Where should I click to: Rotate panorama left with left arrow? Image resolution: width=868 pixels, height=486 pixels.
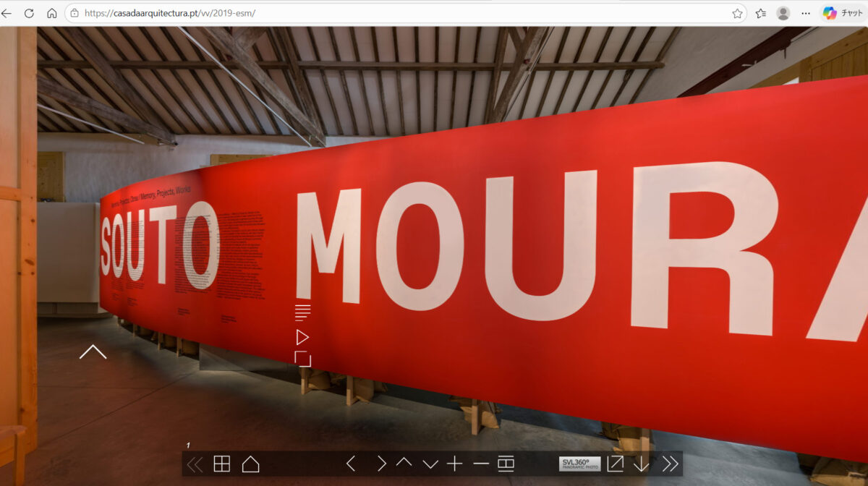coord(351,464)
